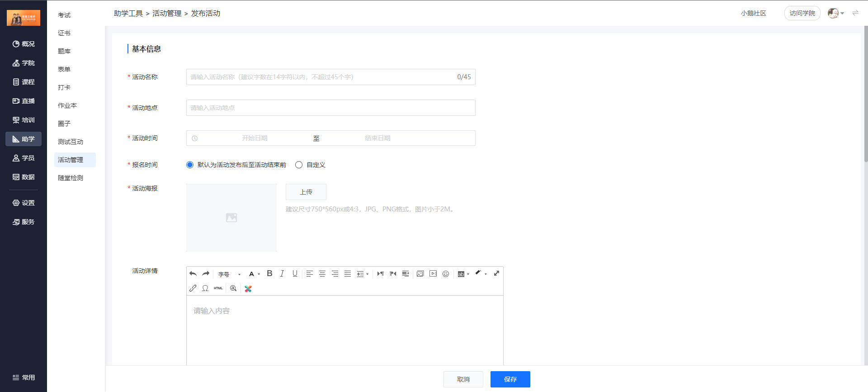Insert an image via the editor toolbar
Screen dimensions: 868x392
(x=420, y=274)
